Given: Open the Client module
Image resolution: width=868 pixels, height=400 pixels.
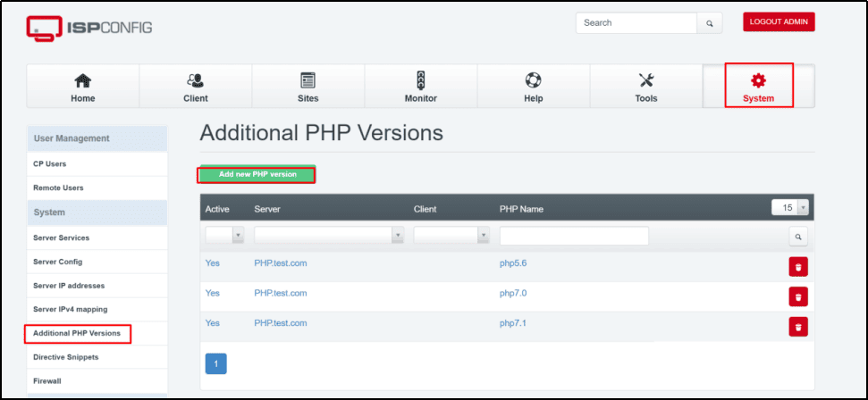Looking at the screenshot, I should [x=195, y=87].
